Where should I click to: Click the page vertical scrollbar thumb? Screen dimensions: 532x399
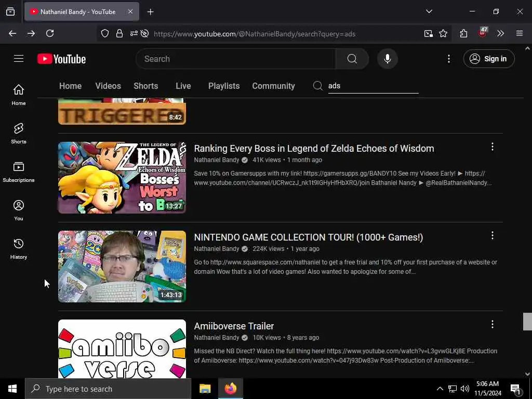pyautogui.click(x=527, y=321)
